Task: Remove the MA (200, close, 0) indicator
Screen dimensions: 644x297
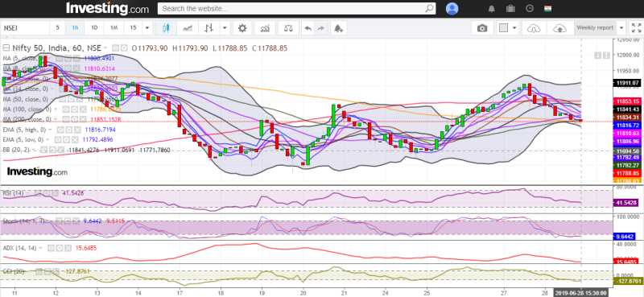Action: 83,119
